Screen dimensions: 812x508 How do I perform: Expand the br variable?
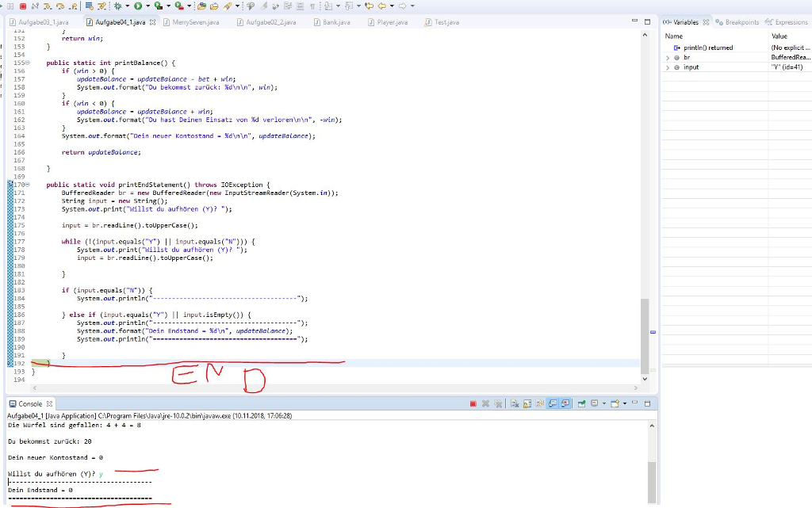[668, 57]
